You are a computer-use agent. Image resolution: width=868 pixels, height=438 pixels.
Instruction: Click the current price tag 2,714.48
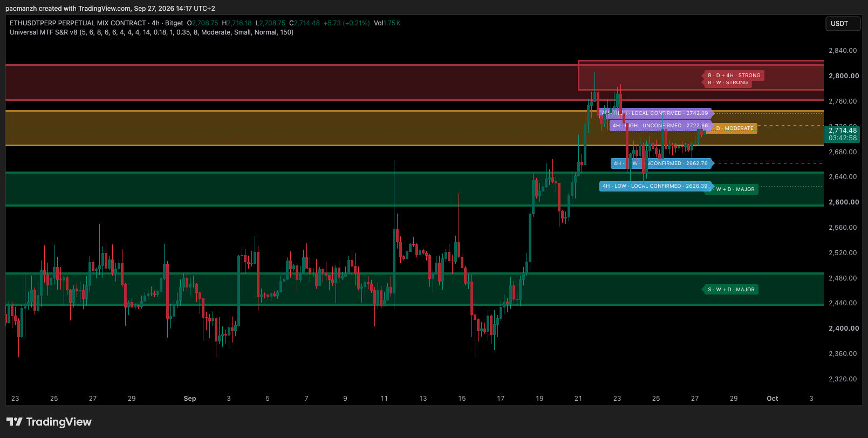[843, 131]
